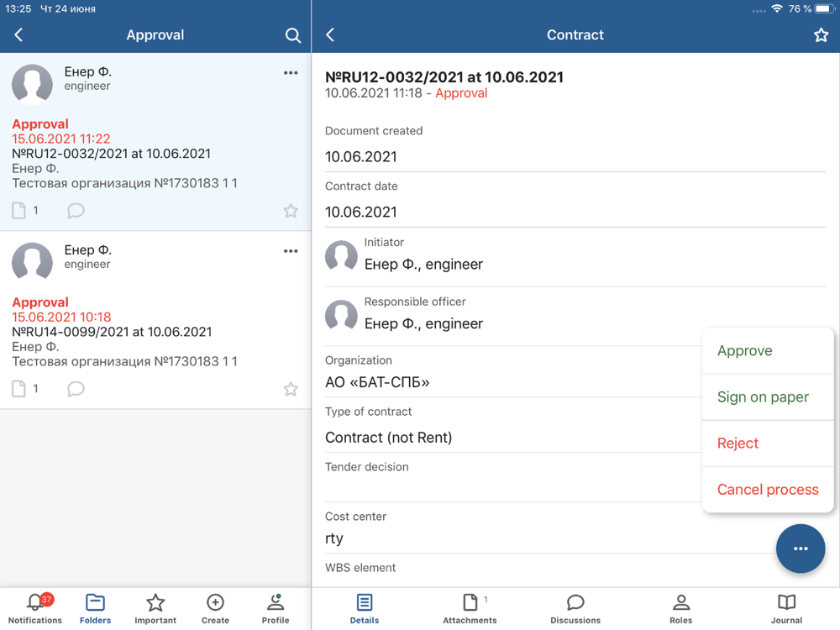840x630 pixels.
Task: Open Create tab
Action: pyautogui.click(x=215, y=609)
